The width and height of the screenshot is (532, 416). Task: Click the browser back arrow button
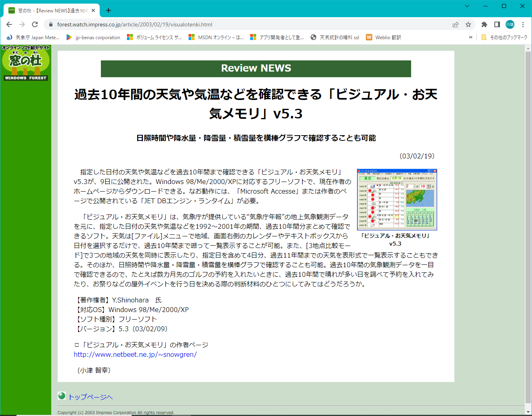tap(9, 24)
